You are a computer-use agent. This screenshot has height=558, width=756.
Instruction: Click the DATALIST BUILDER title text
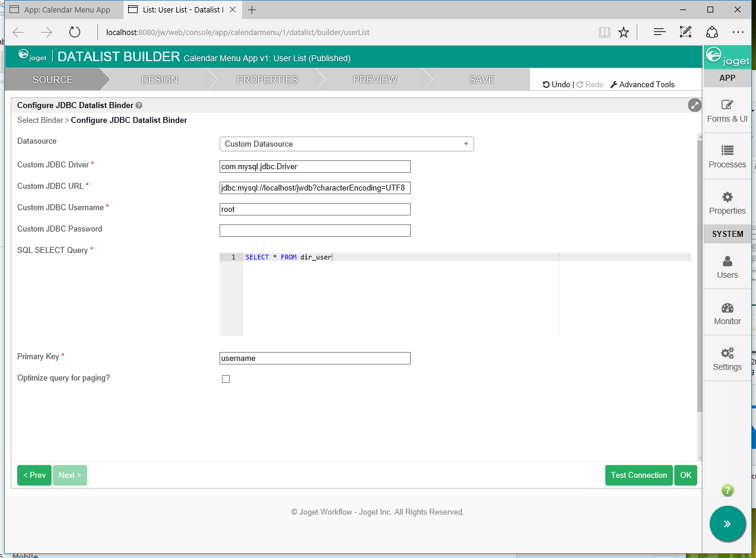[x=119, y=57]
